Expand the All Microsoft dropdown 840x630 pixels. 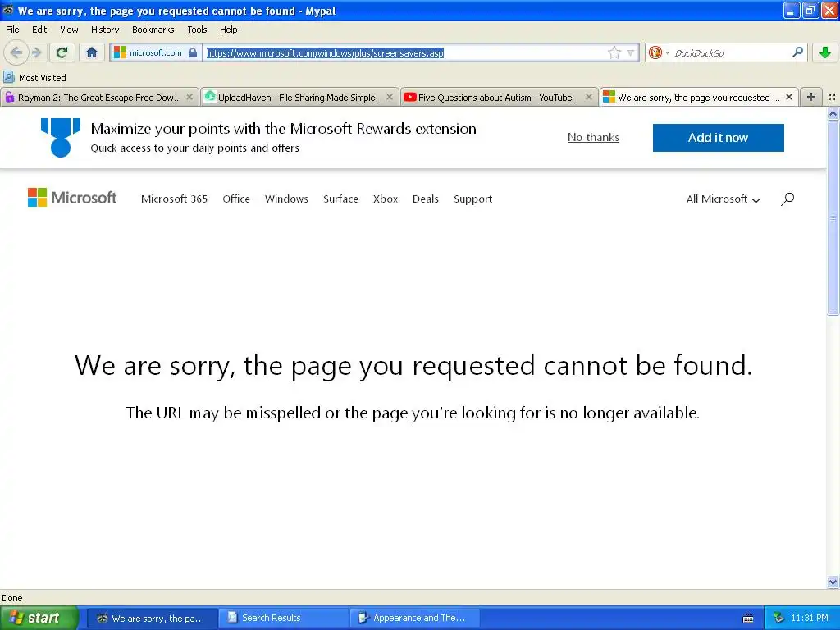pyautogui.click(x=723, y=199)
